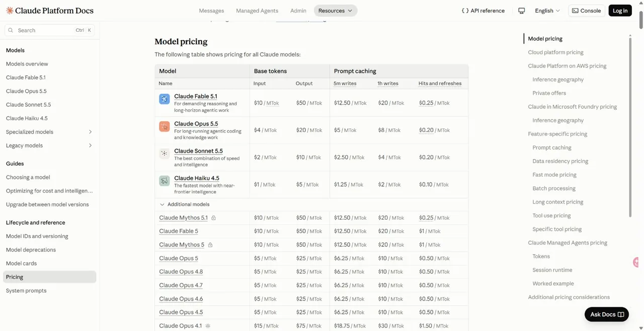Viewport: 644px width, 331px height.
Task: Open Model deprecations page
Action: click(x=31, y=250)
